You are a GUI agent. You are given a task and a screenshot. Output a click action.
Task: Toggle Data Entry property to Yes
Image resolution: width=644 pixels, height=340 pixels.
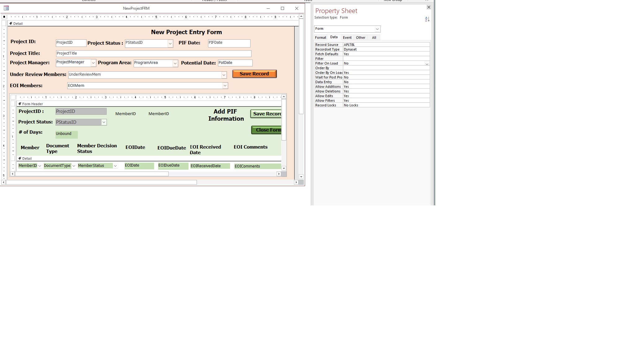pos(386,82)
